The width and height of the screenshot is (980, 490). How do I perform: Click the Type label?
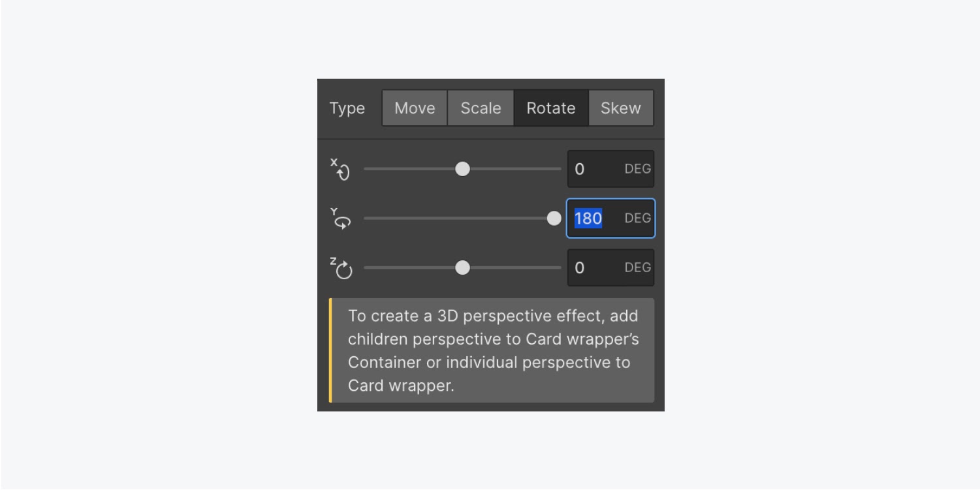347,108
